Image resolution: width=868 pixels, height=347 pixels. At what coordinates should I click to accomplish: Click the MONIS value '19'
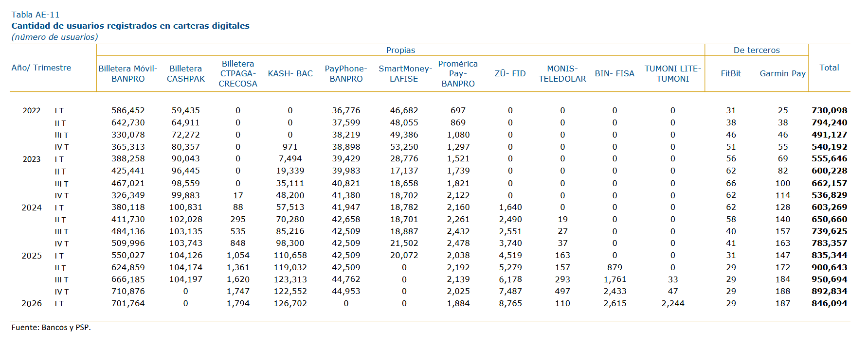pos(562,220)
